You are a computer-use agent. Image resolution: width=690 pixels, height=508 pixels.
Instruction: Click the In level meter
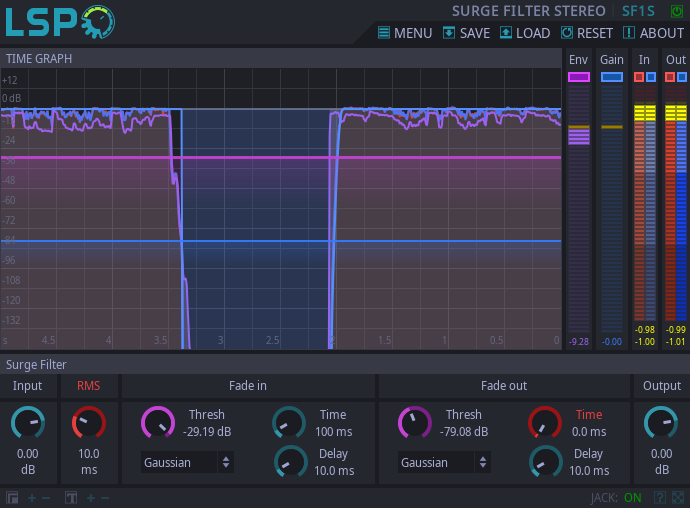point(645,203)
